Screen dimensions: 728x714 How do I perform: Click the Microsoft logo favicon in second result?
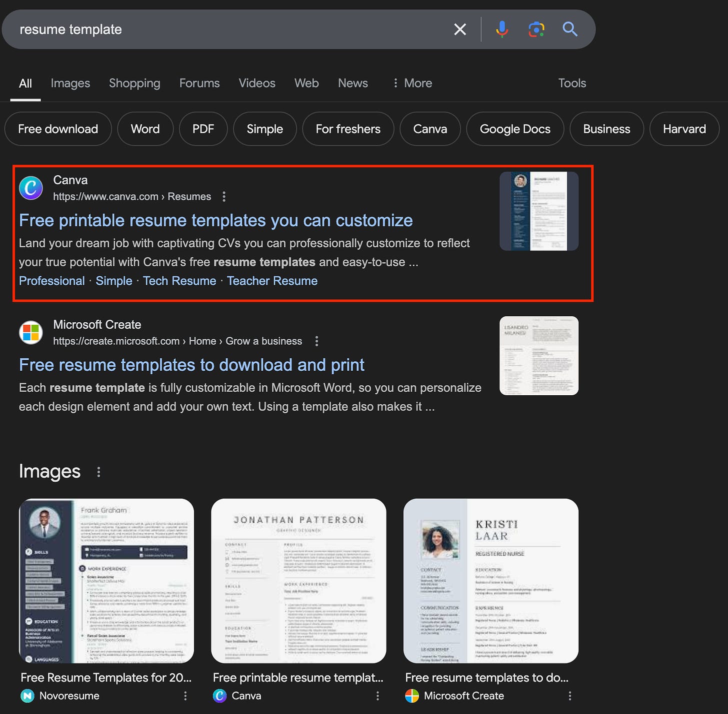tap(31, 333)
